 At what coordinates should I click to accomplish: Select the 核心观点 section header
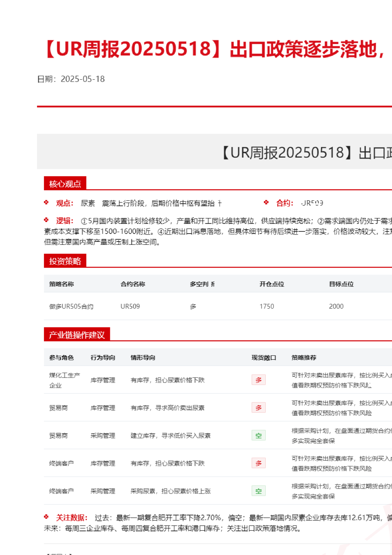tap(65, 184)
